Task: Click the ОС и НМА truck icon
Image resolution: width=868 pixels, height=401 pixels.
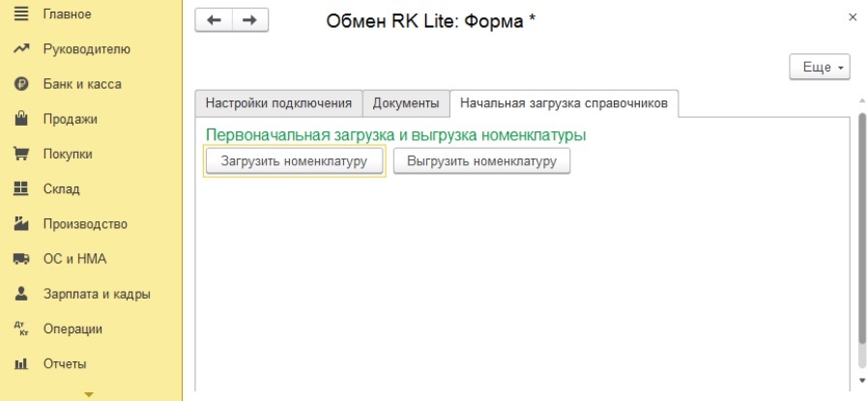Action: (x=21, y=259)
